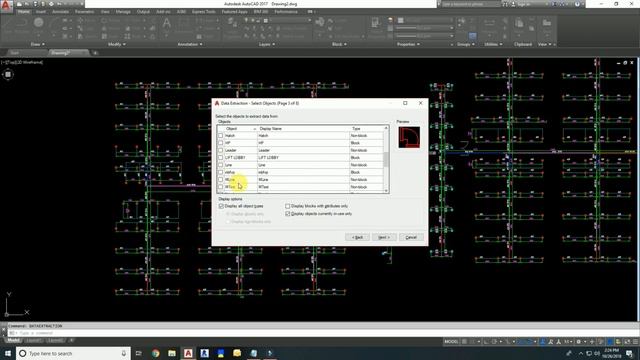Open the AutoCAD application menu

click(x=6, y=7)
